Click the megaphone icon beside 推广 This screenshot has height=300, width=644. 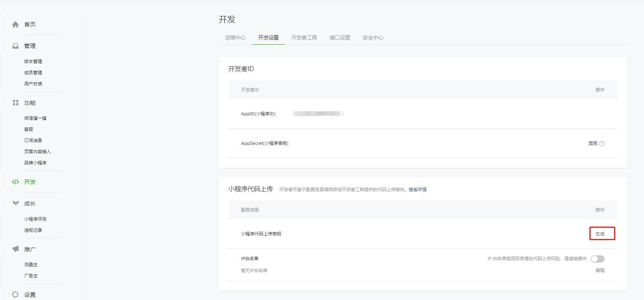pyautogui.click(x=16, y=249)
